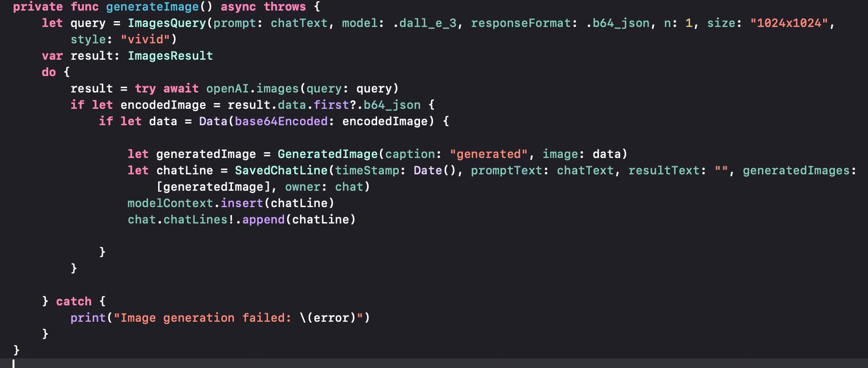This screenshot has width=868, height=368.
Task: Click chat.chatLines!.append line
Action: [242, 220]
